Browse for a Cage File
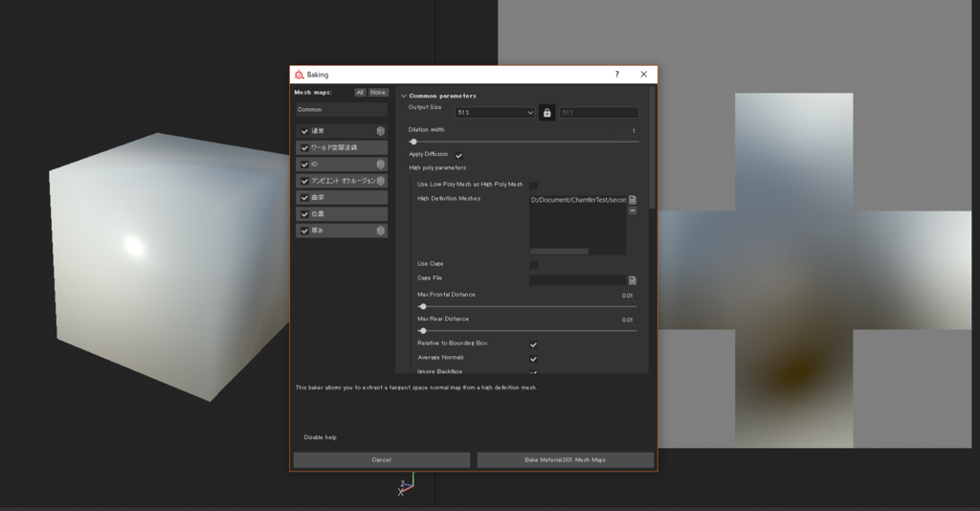980x511 pixels. coord(633,280)
